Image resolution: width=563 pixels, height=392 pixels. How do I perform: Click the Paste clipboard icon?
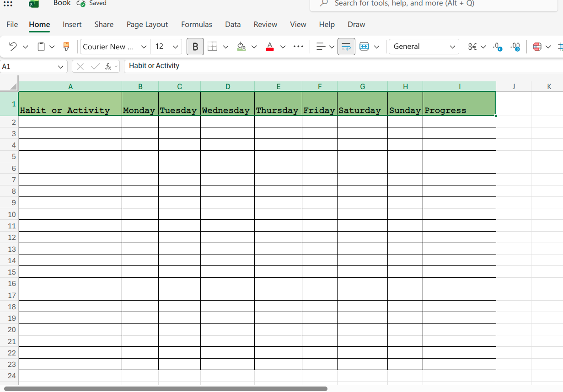tap(41, 47)
